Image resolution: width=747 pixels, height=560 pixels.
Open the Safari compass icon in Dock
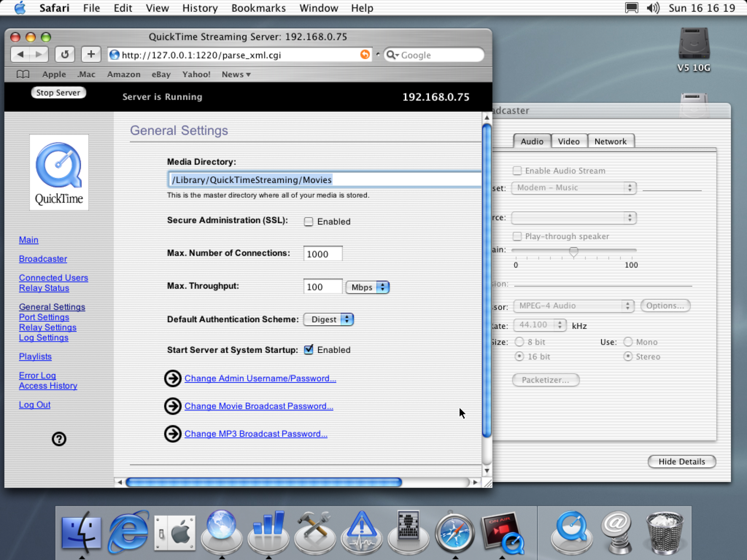[x=455, y=533]
